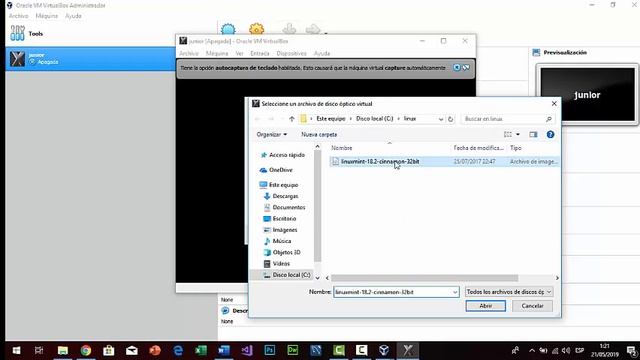Image resolution: width=640 pixels, height=360 pixels.
Task: Open Escritorio folder in navigation pane
Action: pos(280,219)
